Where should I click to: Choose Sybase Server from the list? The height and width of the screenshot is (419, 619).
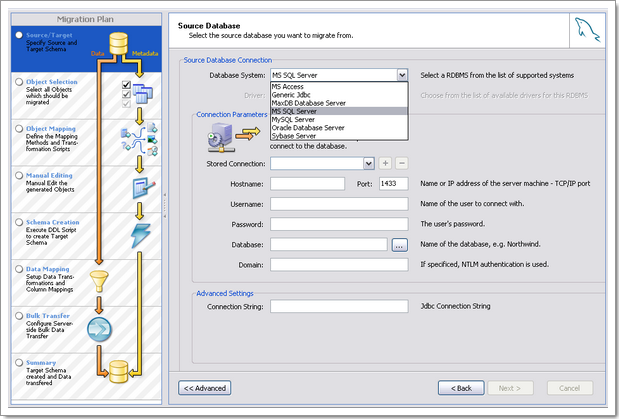[x=339, y=136]
